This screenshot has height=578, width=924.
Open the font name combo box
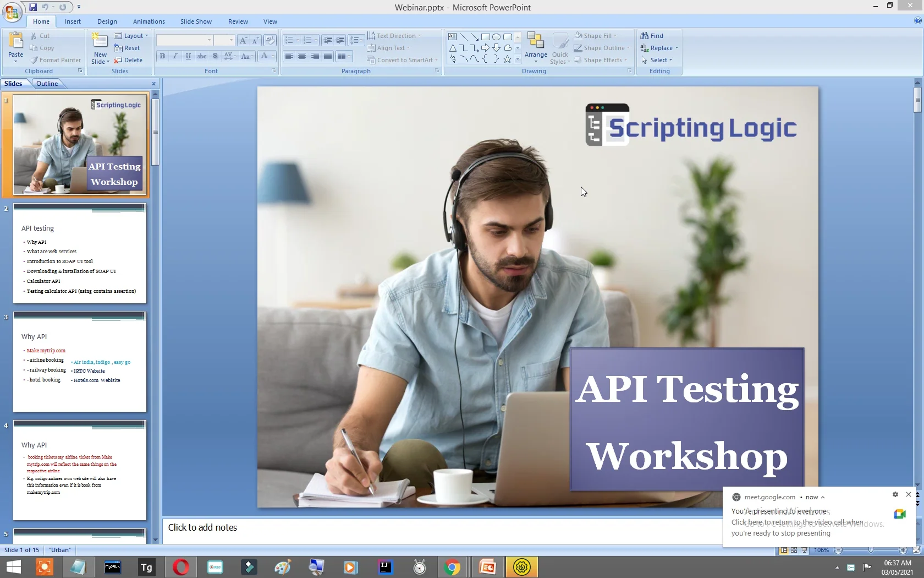[x=184, y=40]
